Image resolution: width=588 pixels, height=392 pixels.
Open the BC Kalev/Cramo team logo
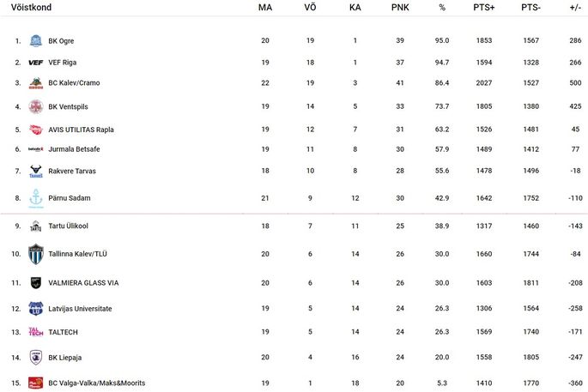pos(36,83)
